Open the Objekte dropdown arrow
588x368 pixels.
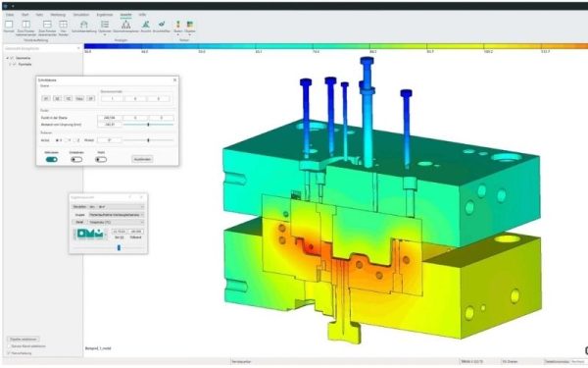190,35
